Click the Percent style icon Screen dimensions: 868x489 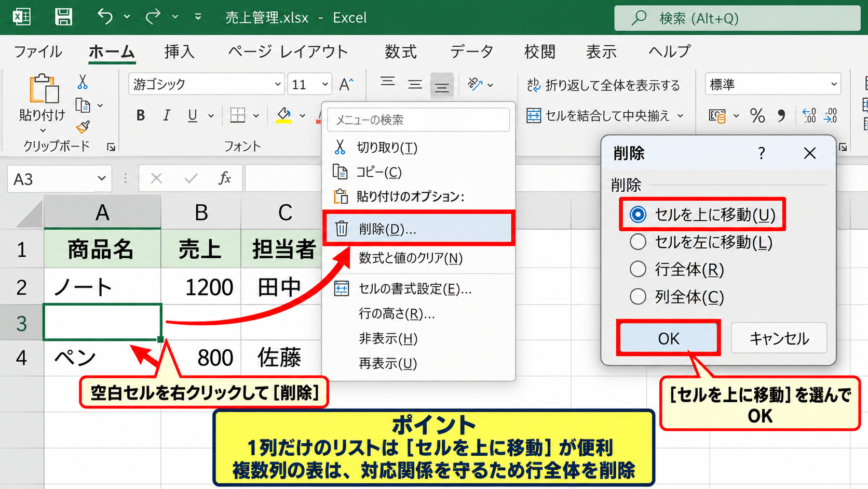pyautogui.click(x=757, y=115)
